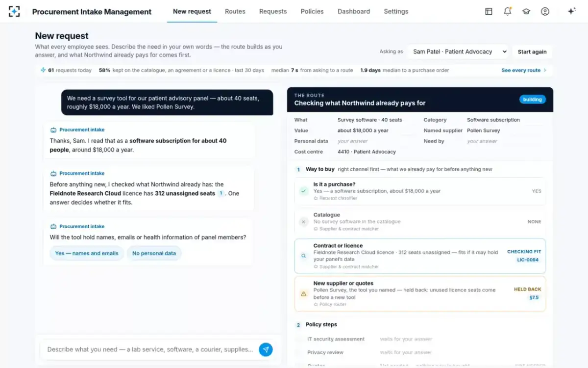Screen dimensions: 588x368
Task: Answer Yes — names and emails
Action: 87,253
